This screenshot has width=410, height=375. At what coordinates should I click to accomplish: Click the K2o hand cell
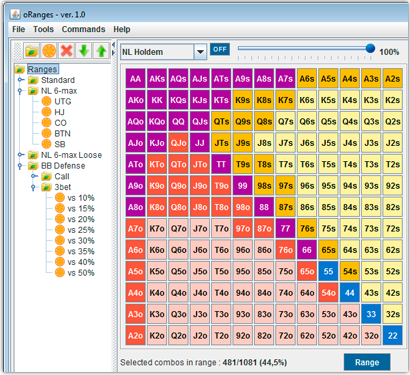click(157, 335)
